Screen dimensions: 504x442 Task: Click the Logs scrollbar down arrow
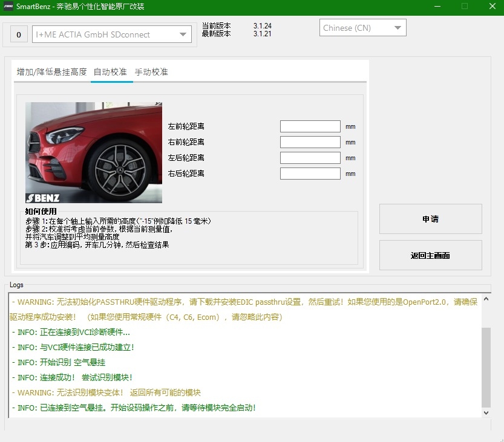click(486, 413)
